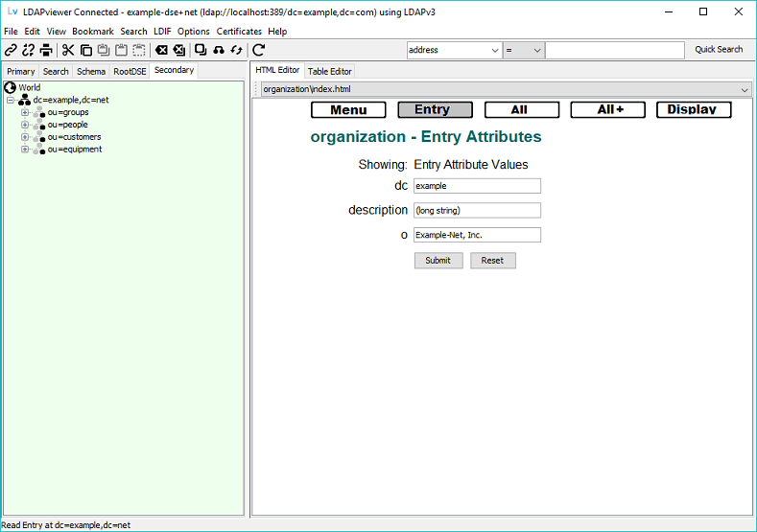Collapse the dc=example,dc=net tree node
Image resolution: width=757 pixels, height=532 pixels.
click(x=11, y=100)
